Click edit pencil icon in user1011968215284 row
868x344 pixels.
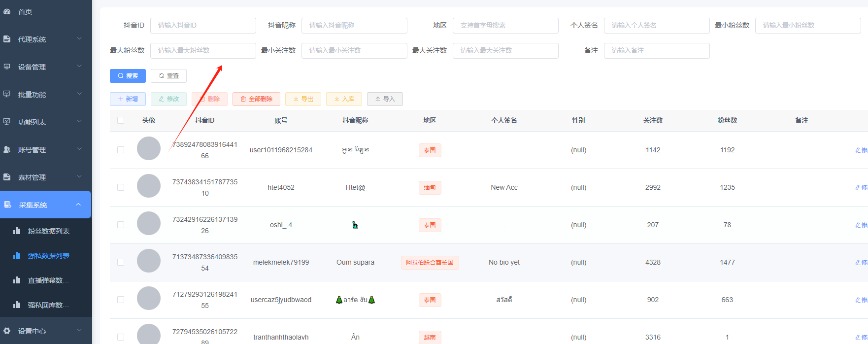pyautogui.click(x=858, y=150)
